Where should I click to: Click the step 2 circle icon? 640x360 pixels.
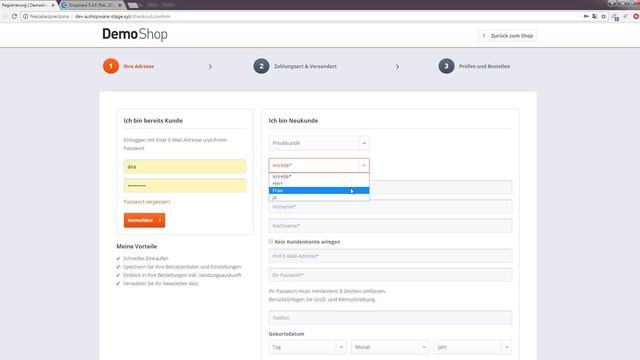coord(261,66)
